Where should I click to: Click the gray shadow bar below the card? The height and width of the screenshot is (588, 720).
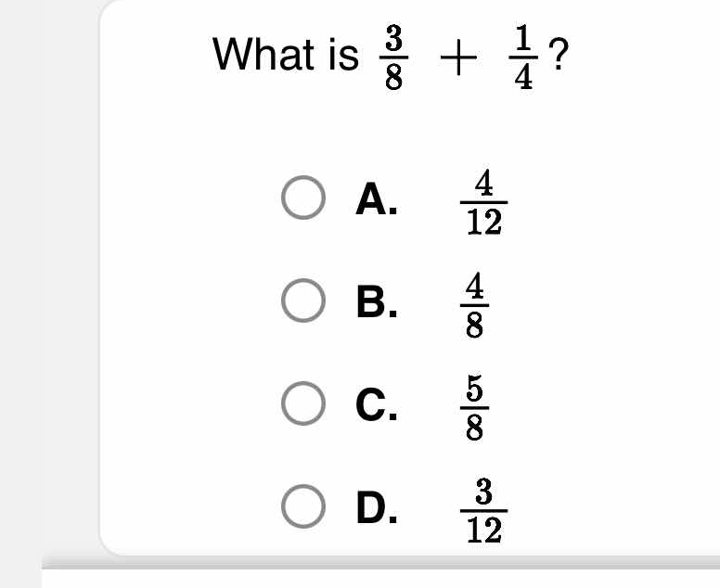(380, 563)
